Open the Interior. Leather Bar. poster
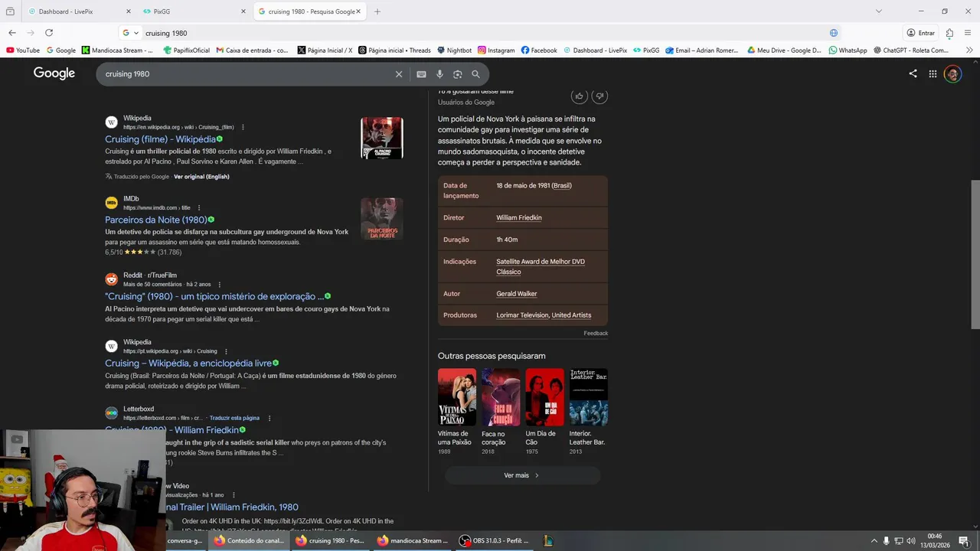The image size is (980, 551). [589, 397]
